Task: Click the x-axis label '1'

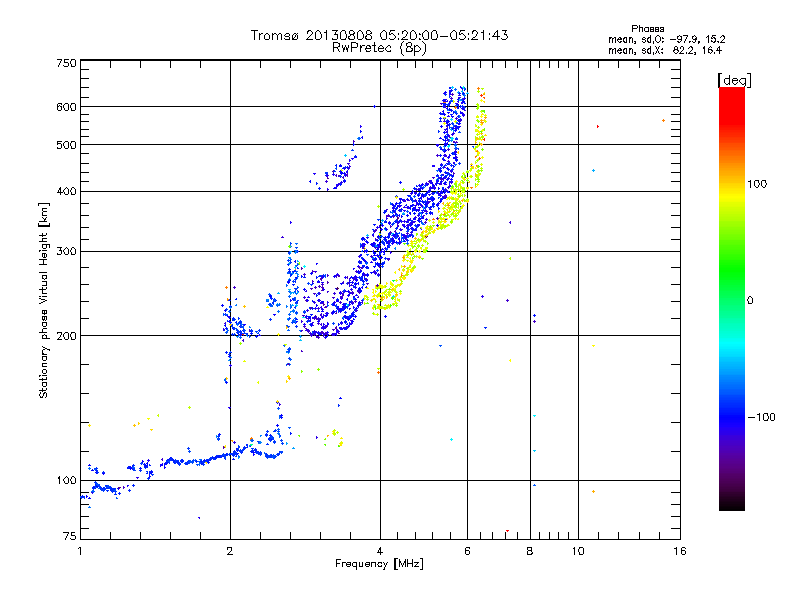Action: [80, 551]
